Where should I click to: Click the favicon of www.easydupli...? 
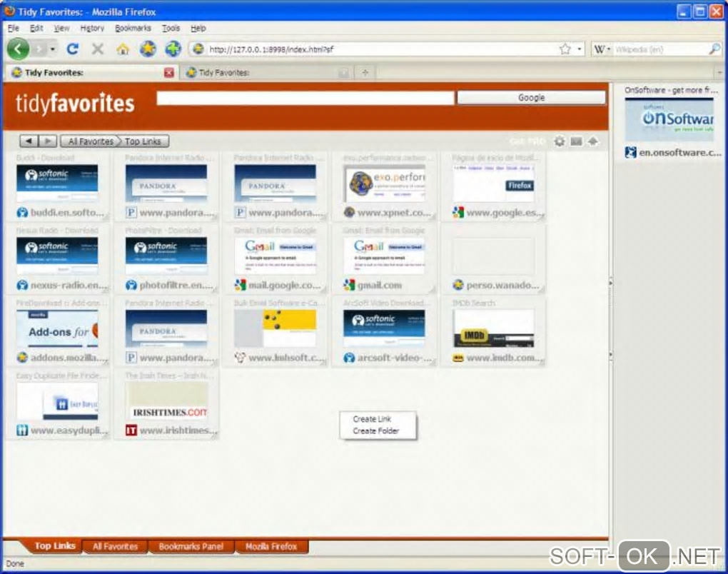(22, 430)
